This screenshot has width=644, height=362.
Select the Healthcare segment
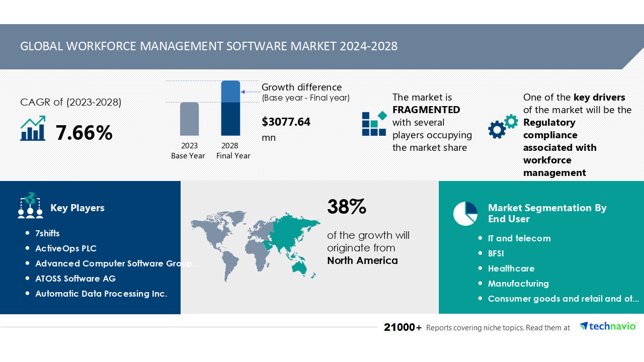[511, 268]
